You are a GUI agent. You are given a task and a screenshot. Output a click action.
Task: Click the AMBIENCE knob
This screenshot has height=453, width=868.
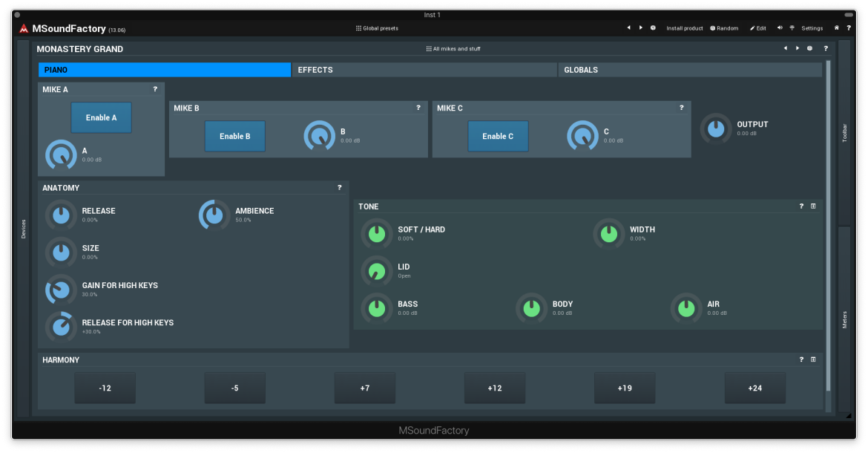tap(214, 215)
